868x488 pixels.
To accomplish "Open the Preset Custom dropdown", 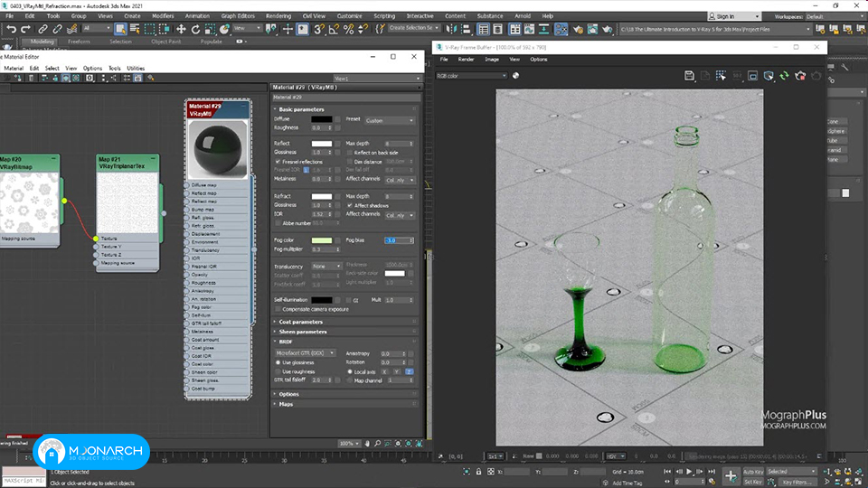I will coord(389,120).
